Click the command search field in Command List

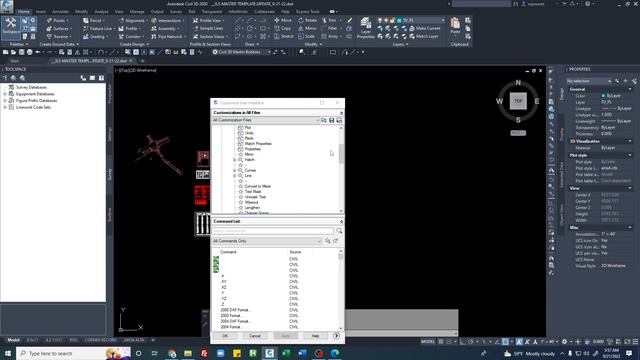272,231
